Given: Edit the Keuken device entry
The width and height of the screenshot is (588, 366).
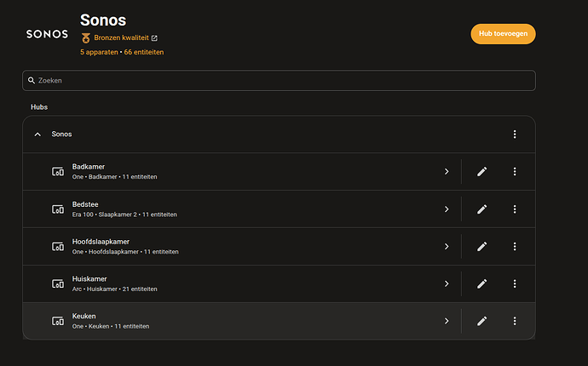Looking at the screenshot, I should click(x=481, y=321).
